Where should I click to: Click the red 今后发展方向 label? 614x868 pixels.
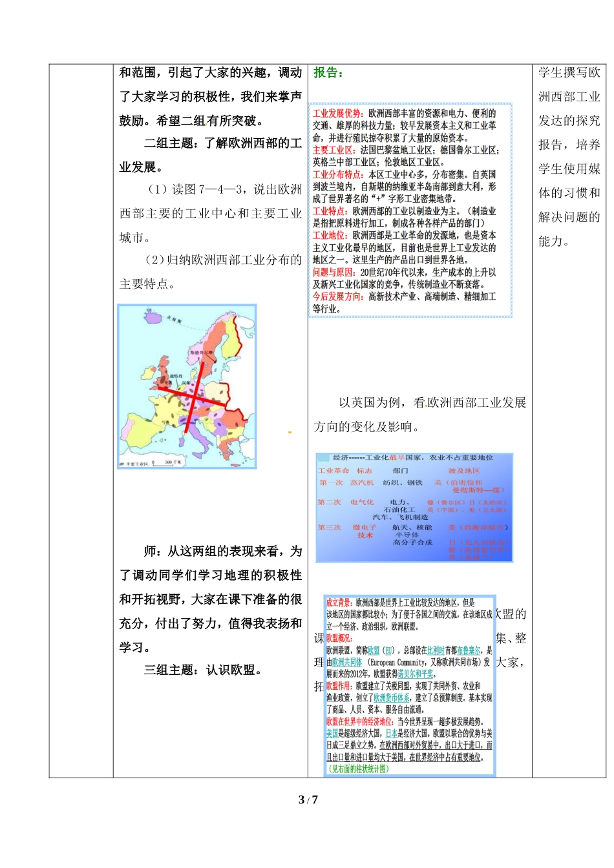tap(337, 296)
